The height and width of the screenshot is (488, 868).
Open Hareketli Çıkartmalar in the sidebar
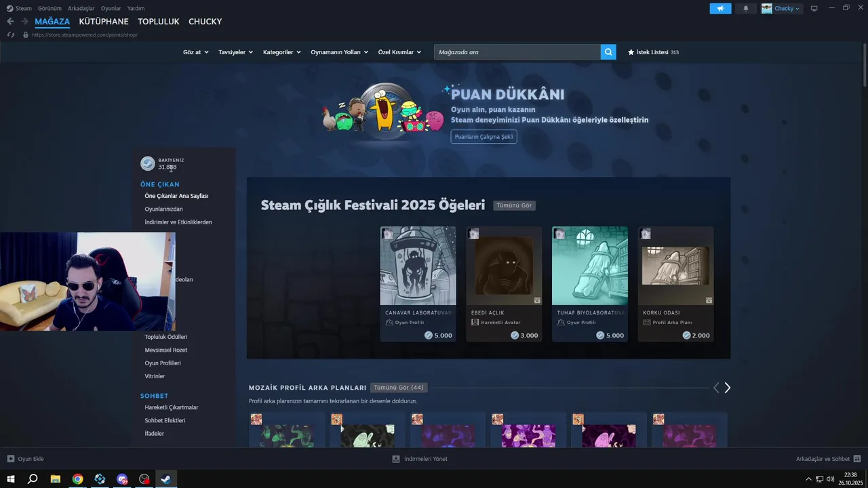tap(172, 407)
